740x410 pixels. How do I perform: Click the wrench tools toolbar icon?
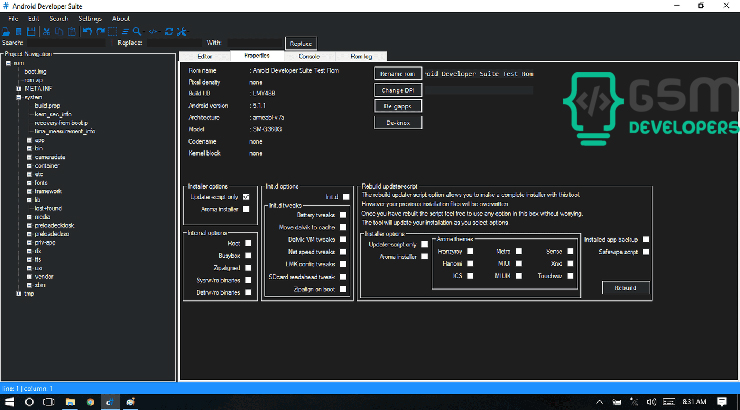(x=181, y=32)
